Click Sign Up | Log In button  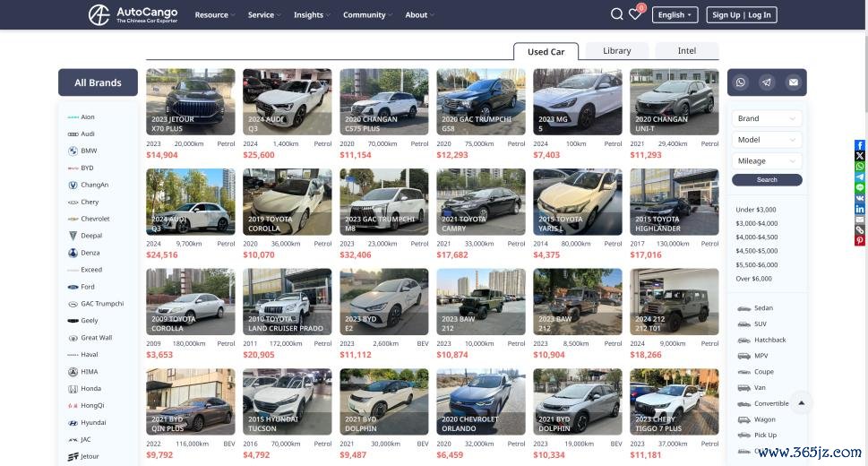(x=741, y=15)
